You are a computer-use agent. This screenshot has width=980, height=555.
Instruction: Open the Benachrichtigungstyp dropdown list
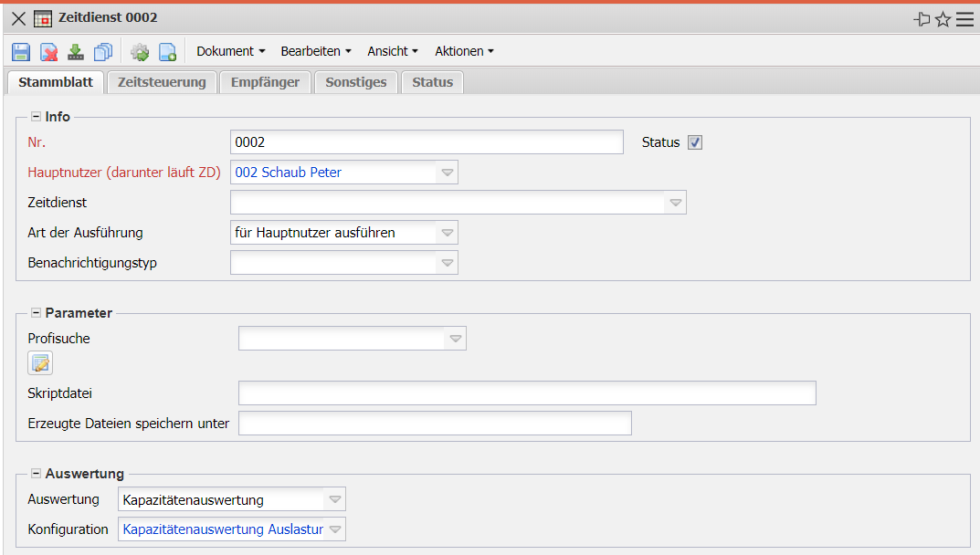(448, 263)
